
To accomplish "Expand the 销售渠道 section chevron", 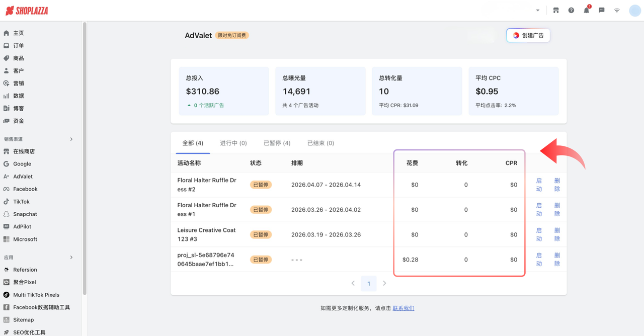I will 71,138.
